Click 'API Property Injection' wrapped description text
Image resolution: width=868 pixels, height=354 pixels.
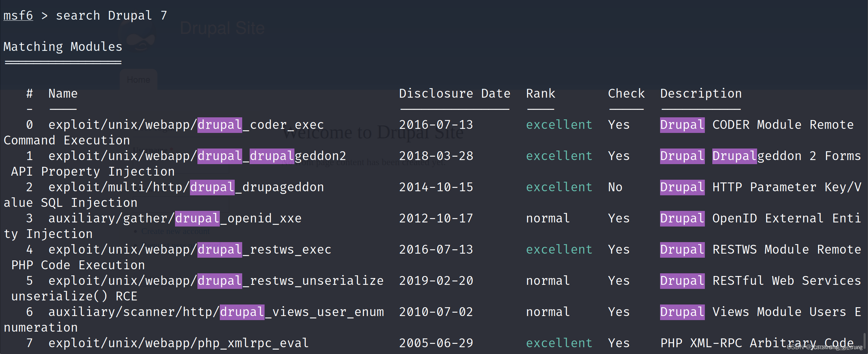(93, 172)
